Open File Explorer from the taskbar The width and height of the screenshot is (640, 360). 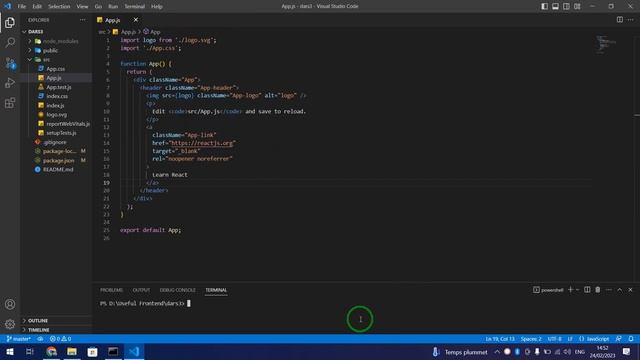[72, 352]
